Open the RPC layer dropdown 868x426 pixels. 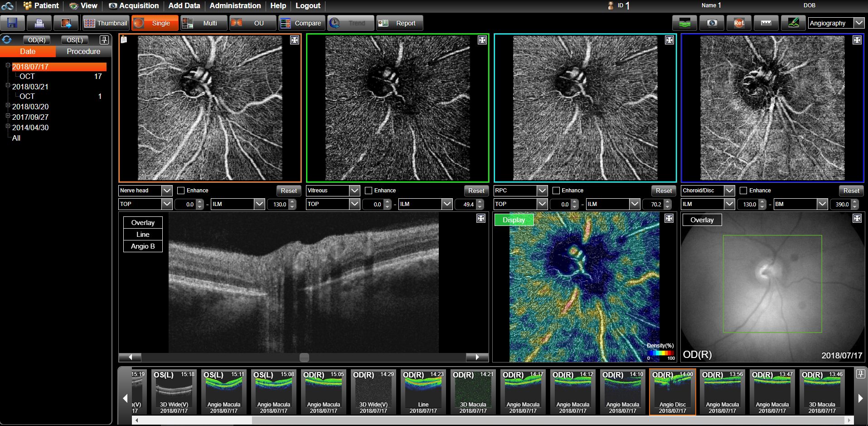[542, 191]
